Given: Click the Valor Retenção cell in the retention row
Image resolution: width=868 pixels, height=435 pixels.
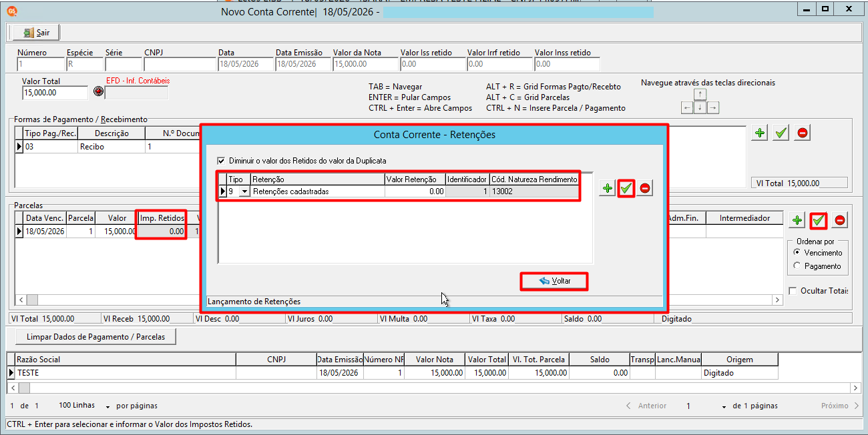Looking at the screenshot, I should (415, 191).
